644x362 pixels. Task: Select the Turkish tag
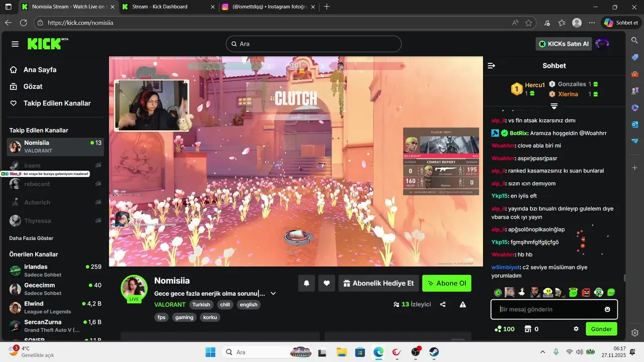(x=201, y=305)
